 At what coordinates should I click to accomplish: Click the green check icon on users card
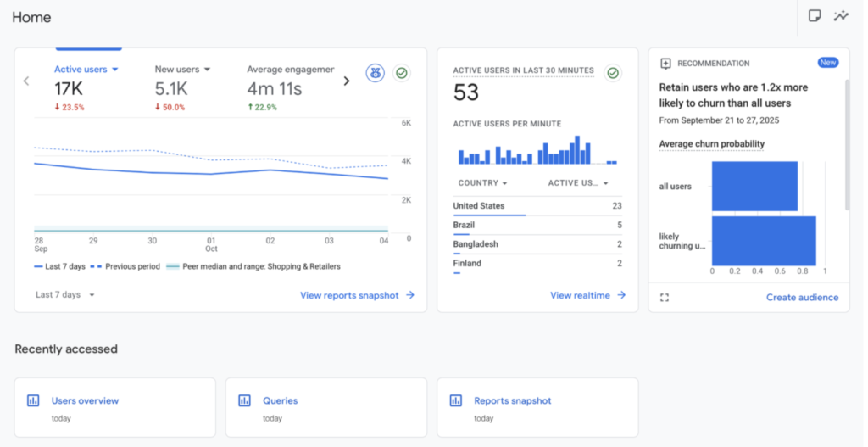(x=402, y=73)
